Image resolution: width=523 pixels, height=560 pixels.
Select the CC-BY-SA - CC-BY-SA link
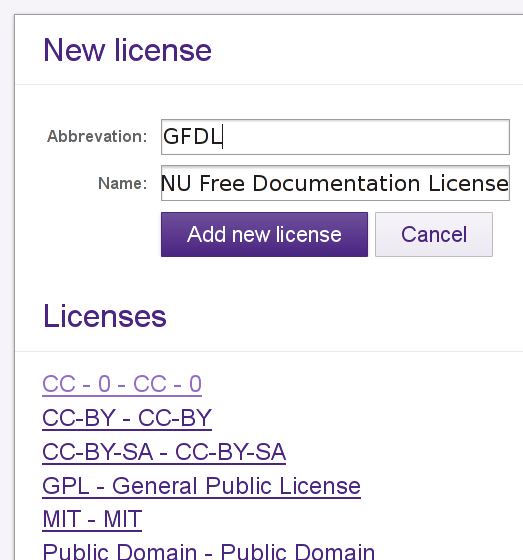tap(164, 452)
